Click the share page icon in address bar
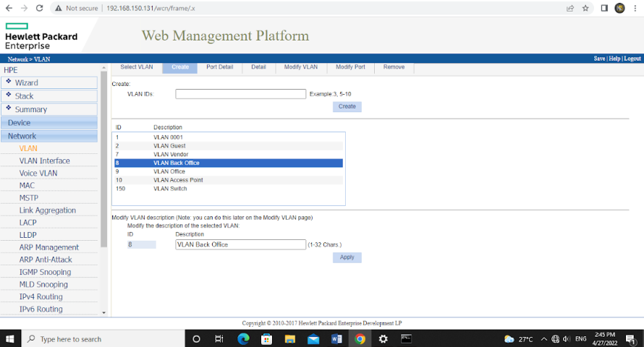The image size is (644, 347). click(x=570, y=8)
